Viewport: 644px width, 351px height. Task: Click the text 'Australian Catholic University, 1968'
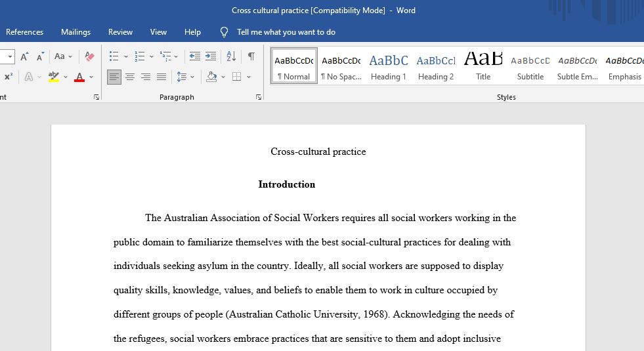(307, 314)
